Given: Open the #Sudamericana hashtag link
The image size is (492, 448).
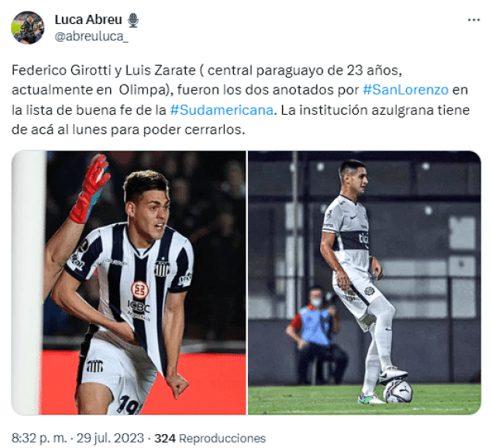Looking at the screenshot, I should pyautogui.click(x=222, y=110).
